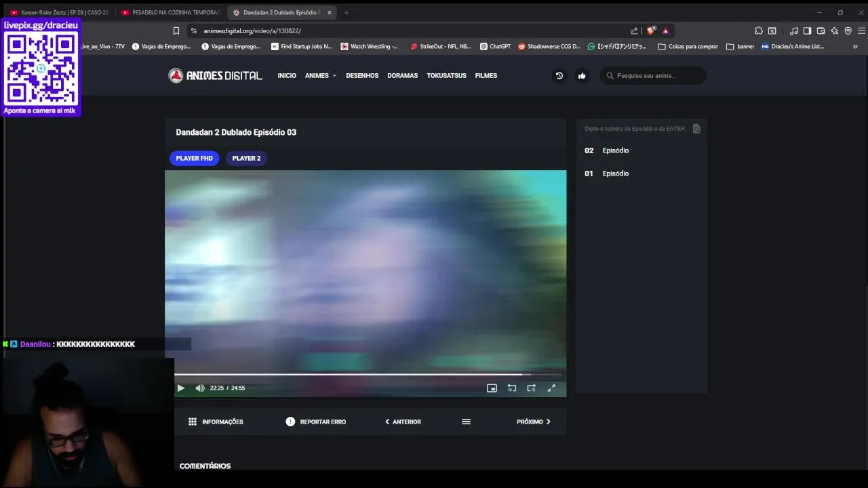
Task: Click the Reportar Erro button
Action: click(x=315, y=422)
